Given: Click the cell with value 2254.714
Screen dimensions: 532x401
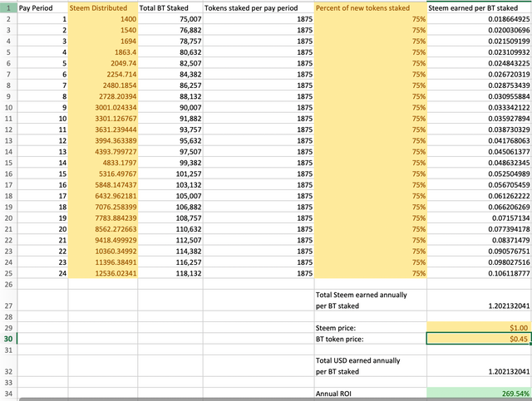Looking at the screenshot, I should 103,74.
